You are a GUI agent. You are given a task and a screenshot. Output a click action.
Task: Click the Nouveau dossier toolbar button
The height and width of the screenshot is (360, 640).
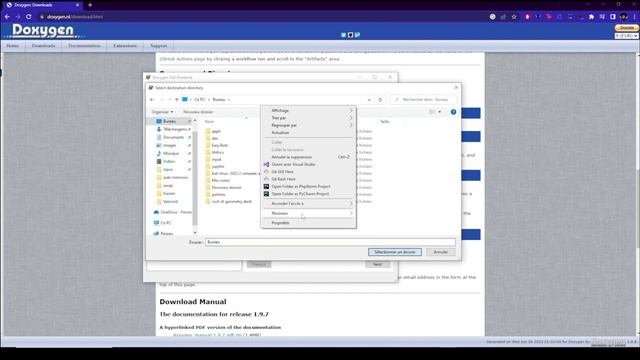[198, 112]
